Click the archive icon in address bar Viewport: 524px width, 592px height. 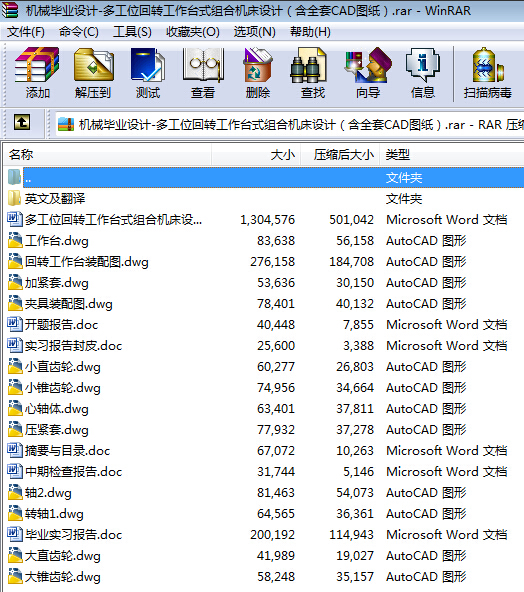point(66,124)
